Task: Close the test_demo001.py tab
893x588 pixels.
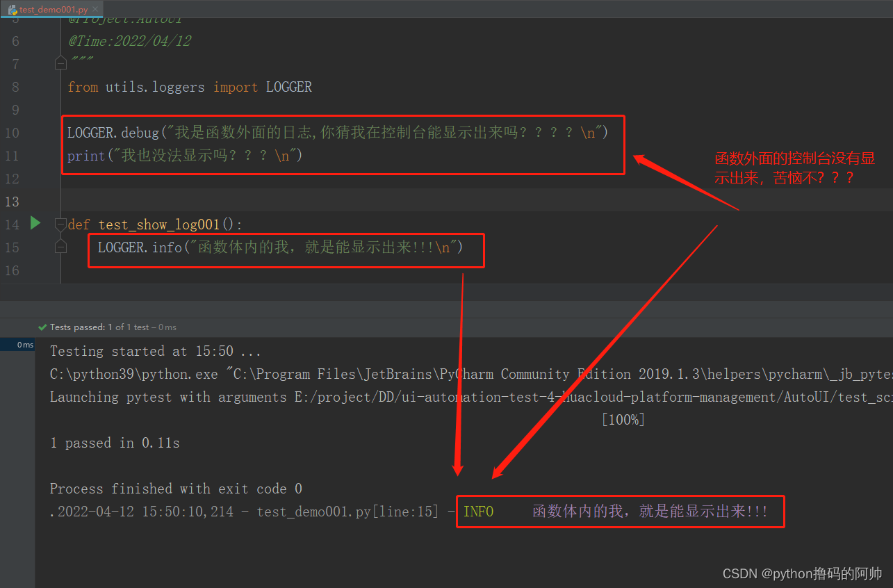Action: pos(95,9)
